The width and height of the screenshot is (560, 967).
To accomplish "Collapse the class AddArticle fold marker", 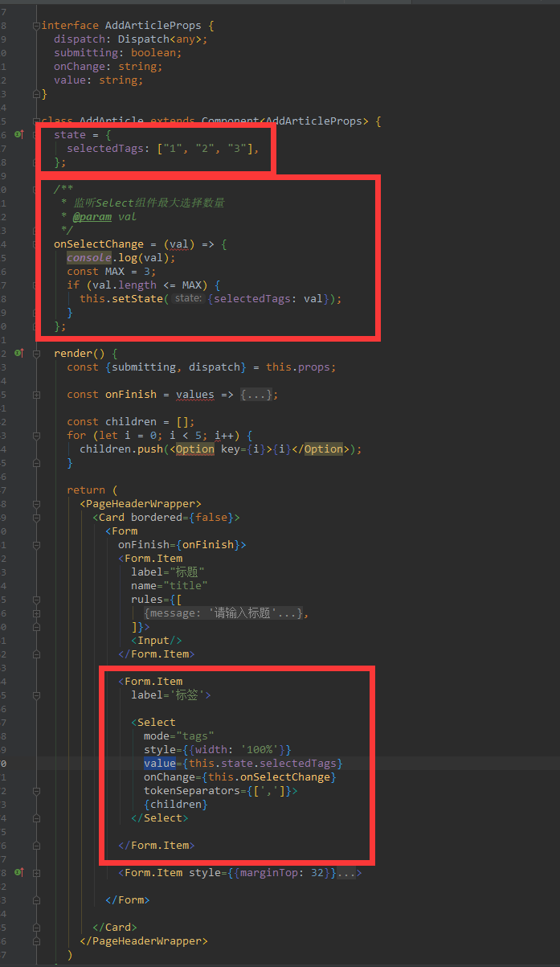I will tap(37, 121).
